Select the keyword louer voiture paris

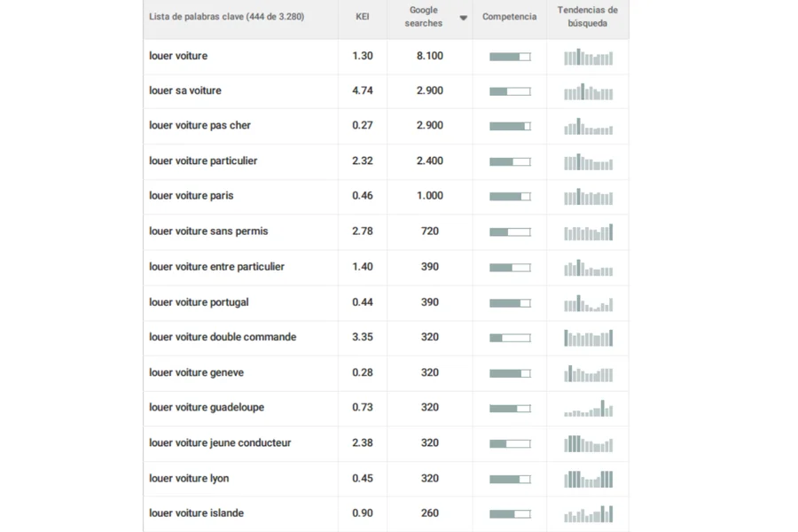pyautogui.click(x=192, y=196)
